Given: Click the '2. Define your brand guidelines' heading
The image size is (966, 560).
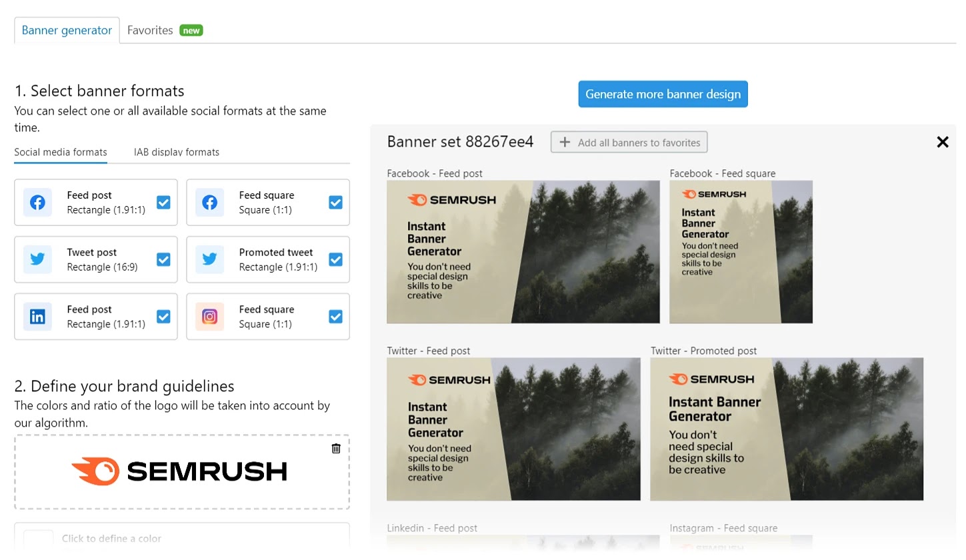Looking at the screenshot, I should tap(124, 386).
